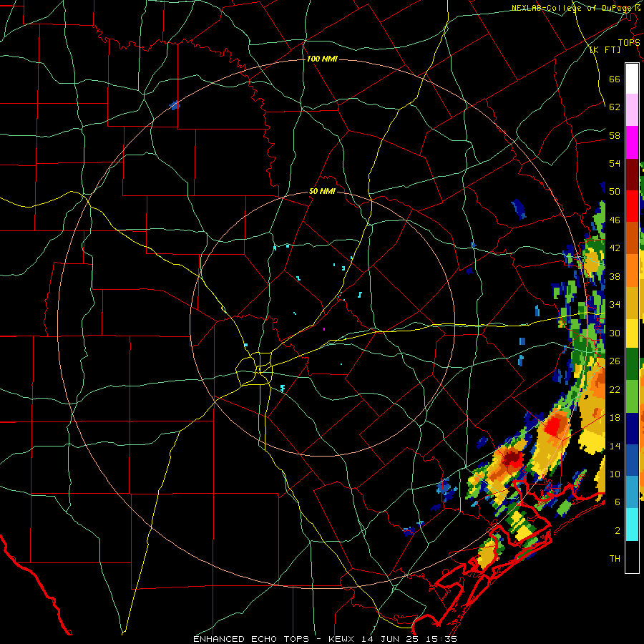Click the '54' legend value

[615, 164]
